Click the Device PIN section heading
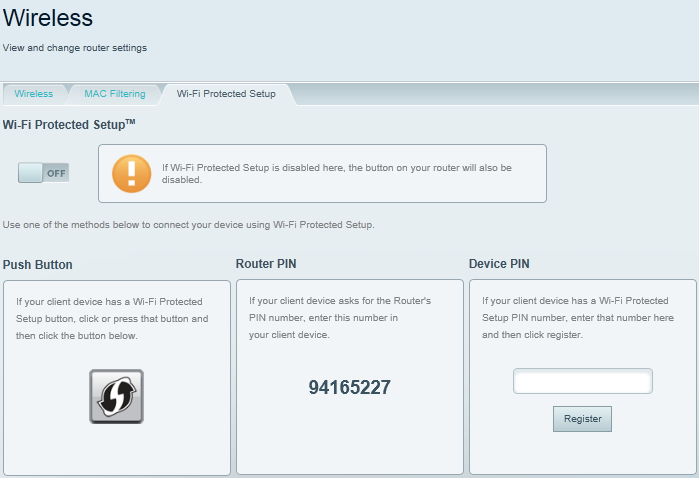 (499, 264)
